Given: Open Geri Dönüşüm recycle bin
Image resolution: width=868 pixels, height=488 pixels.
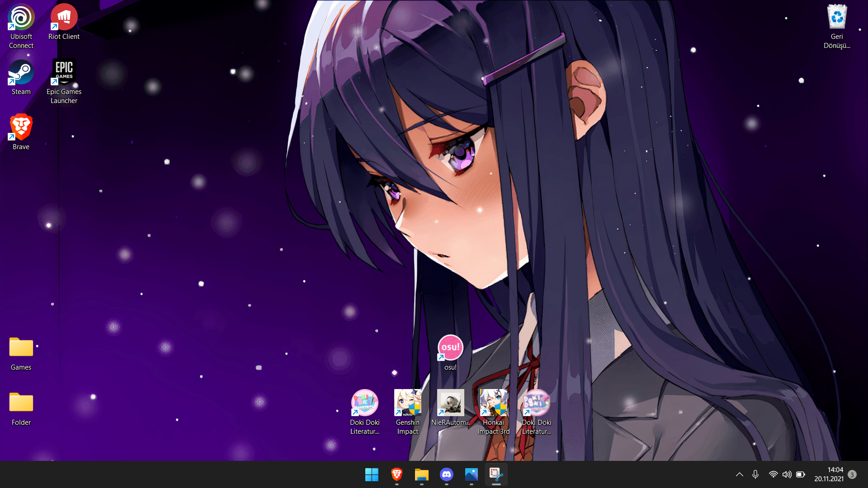Looking at the screenshot, I should [x=837, y=17].
